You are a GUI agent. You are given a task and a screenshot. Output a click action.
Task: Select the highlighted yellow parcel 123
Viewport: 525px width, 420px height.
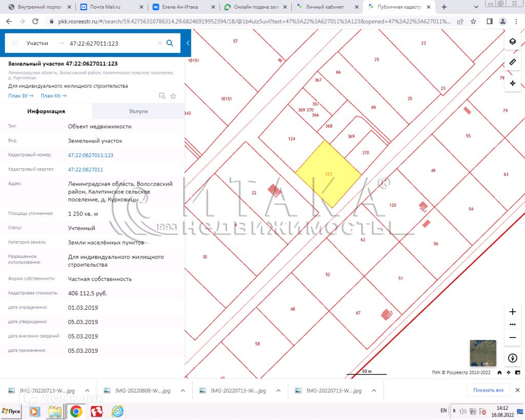coord(329,174)
